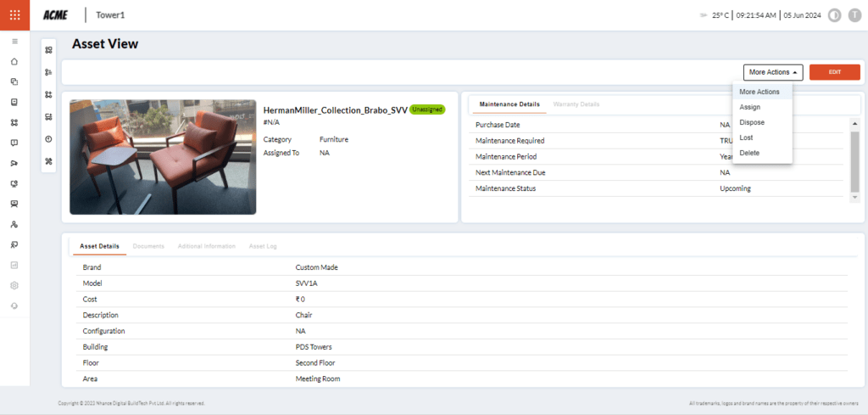Switch to the Warranty Details tab
868x415 pixels.
click(576, 104)
